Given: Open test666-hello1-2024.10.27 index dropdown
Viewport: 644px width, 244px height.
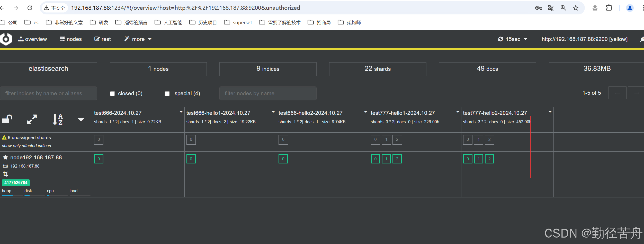Looking at the screenshot, I should click(273, 112).
